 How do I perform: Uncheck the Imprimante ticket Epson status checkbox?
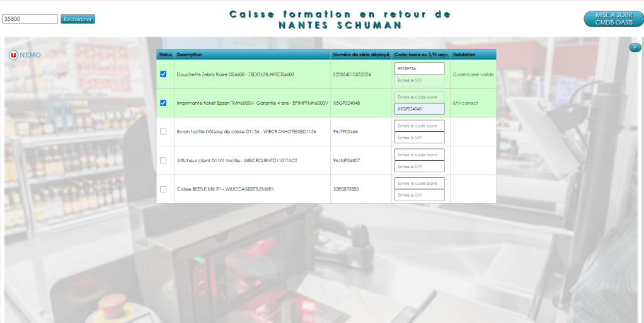point(163,103)
